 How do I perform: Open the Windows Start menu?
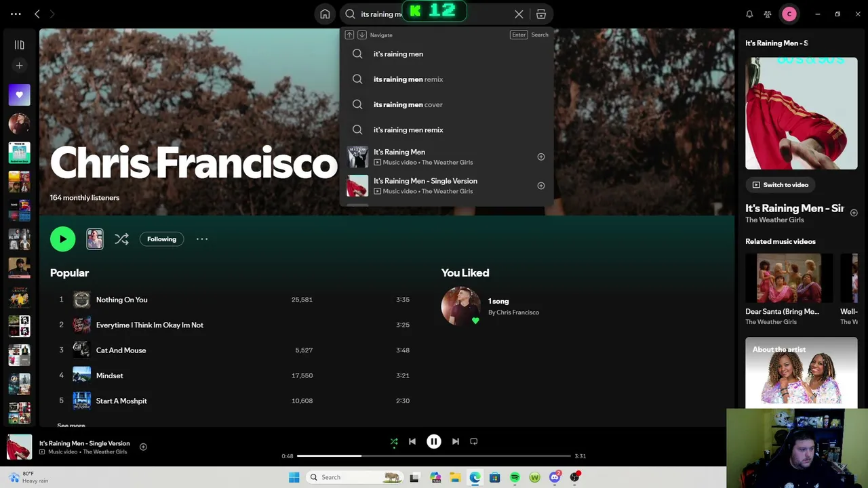294,477
